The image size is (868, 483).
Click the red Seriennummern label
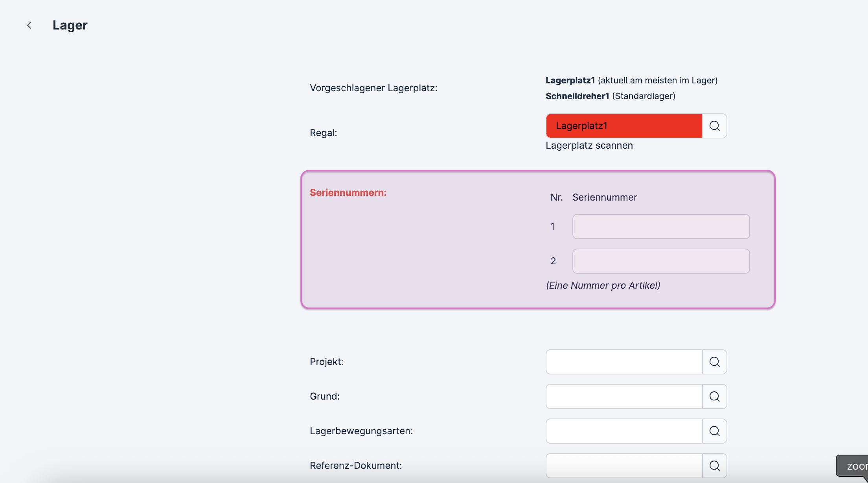tap(348, 192)
